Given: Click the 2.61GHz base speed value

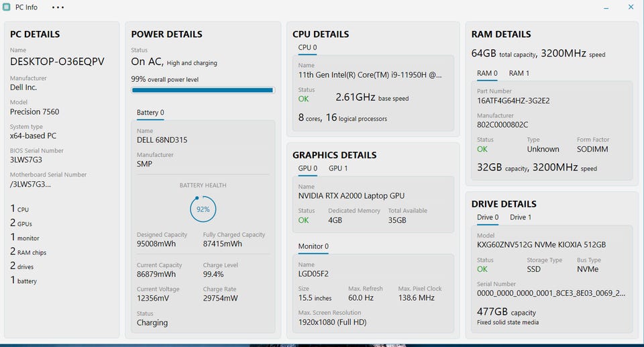Looking at the screenshot, I should pyautogui.click(x=372, y=97).
